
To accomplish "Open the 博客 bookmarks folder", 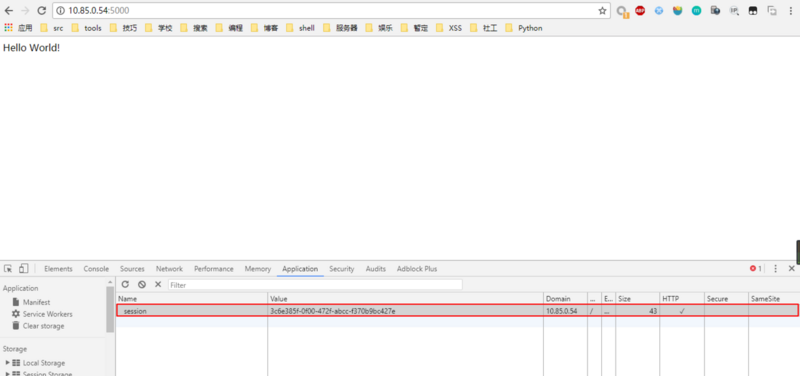I will (x=264, y=28).
